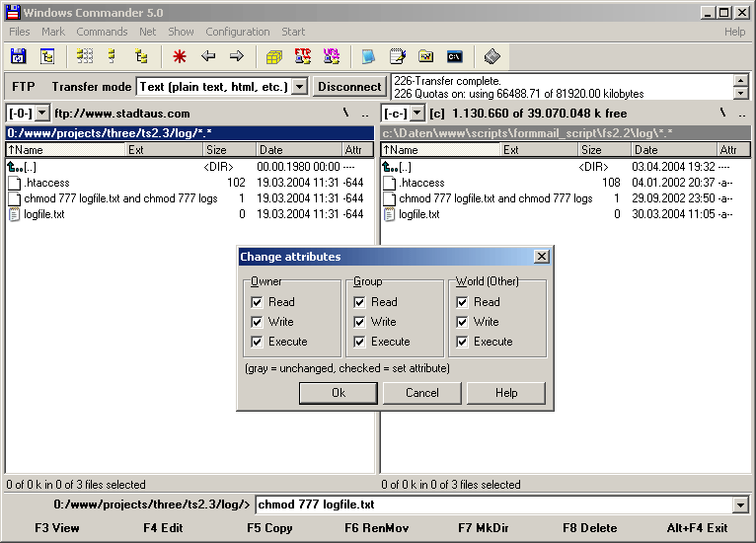This screenshot has height=543, width=756.
Task: Click the logfile.txt file icon in left panel
Action: (x=15, y=214)
